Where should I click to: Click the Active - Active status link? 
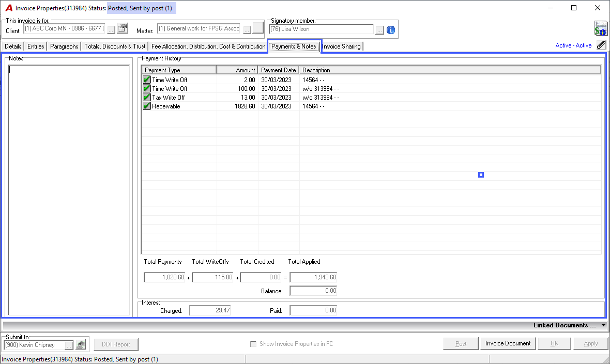coord(573,45)
